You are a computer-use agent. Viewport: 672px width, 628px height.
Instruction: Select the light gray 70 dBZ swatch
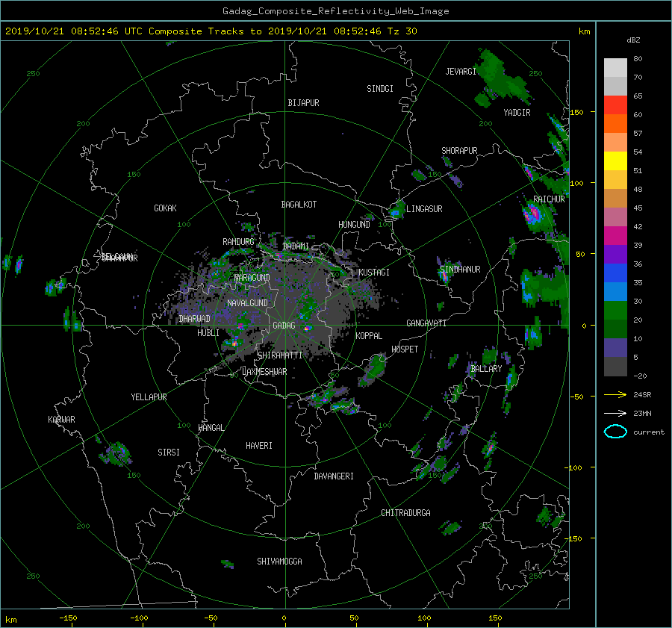tap(615, 68)
